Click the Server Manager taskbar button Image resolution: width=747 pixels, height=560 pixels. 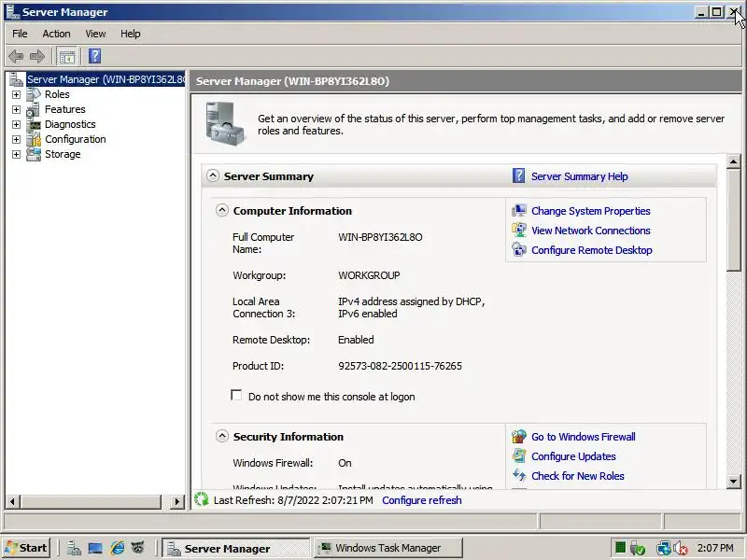(x=236, y=548)
